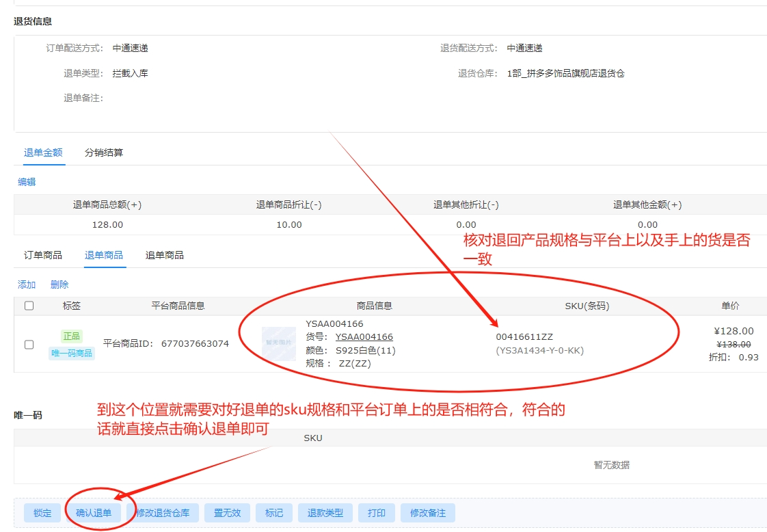Click the 打印 button

click(x=377, y=513)
